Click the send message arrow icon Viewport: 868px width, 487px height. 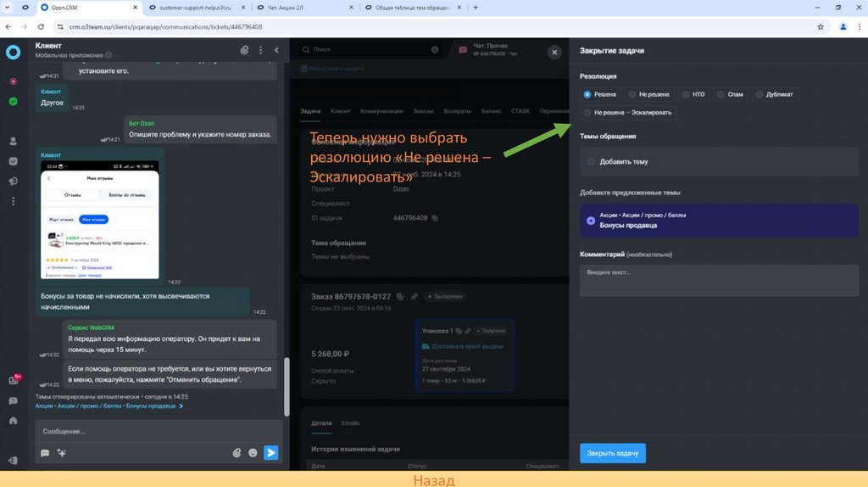click(270, 453)
